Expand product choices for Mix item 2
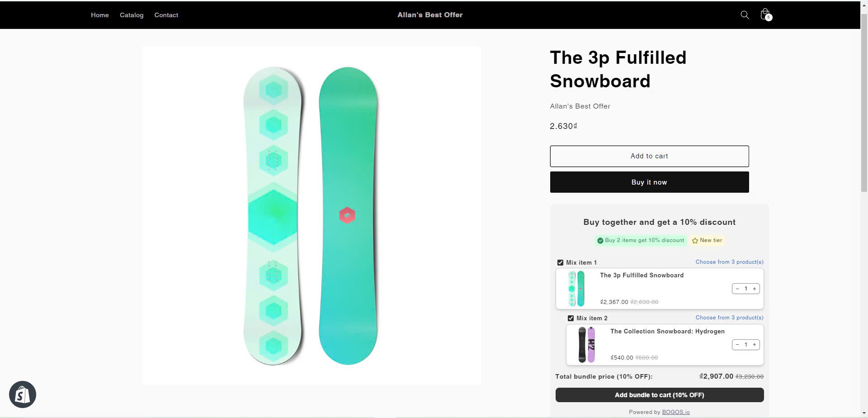The width and height of the screenshot is (868, 418). click(729, 318)
